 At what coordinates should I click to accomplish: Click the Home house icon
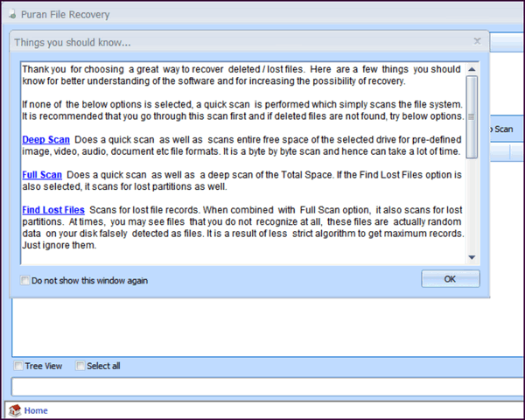[15, 410]
